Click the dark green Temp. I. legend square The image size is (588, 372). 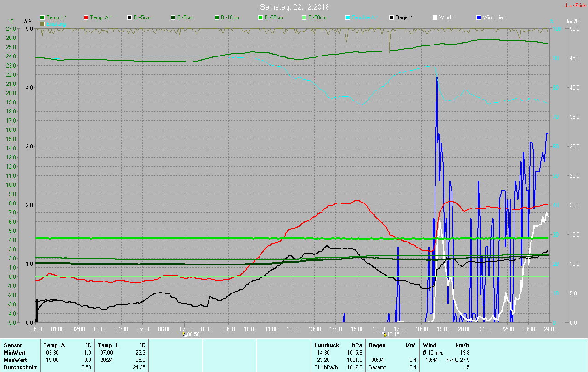[43, 17]
